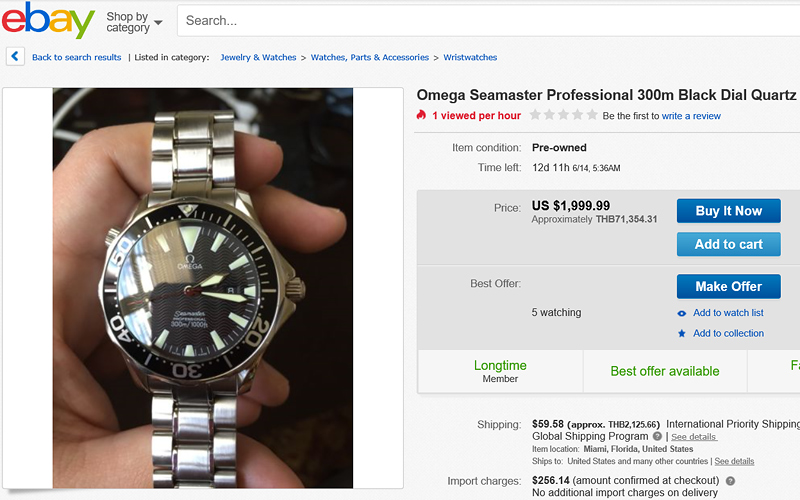
Task: Click the Add to cart button
Action: coord(728,244)
